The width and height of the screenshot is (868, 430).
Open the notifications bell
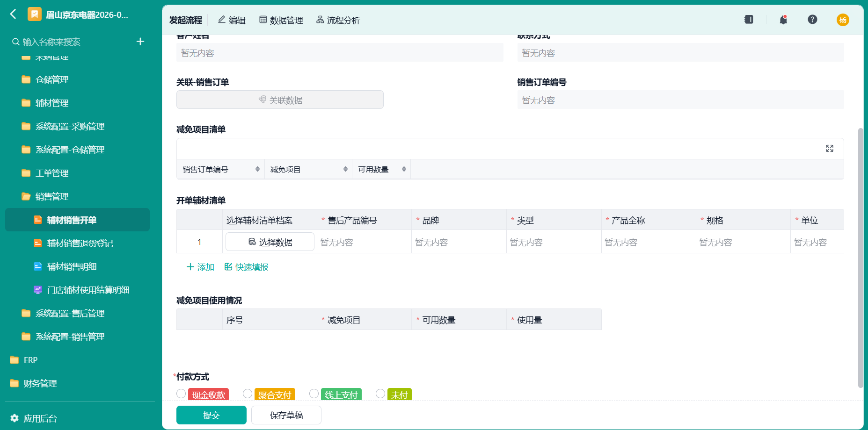pyautogui.click(x=783, y=20)
